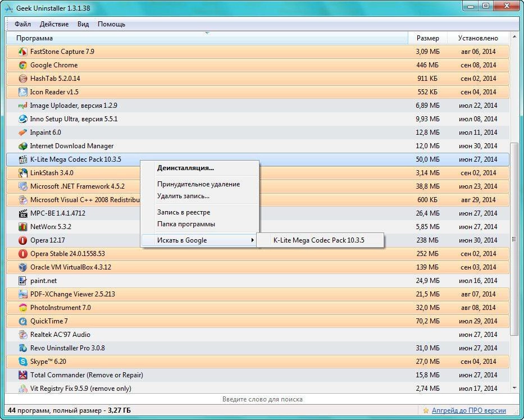Open the Файл menu

coord(22,24)
